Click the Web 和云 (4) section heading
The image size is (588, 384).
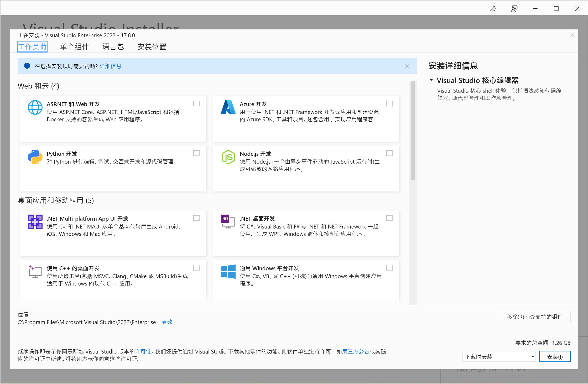(38, 86)
